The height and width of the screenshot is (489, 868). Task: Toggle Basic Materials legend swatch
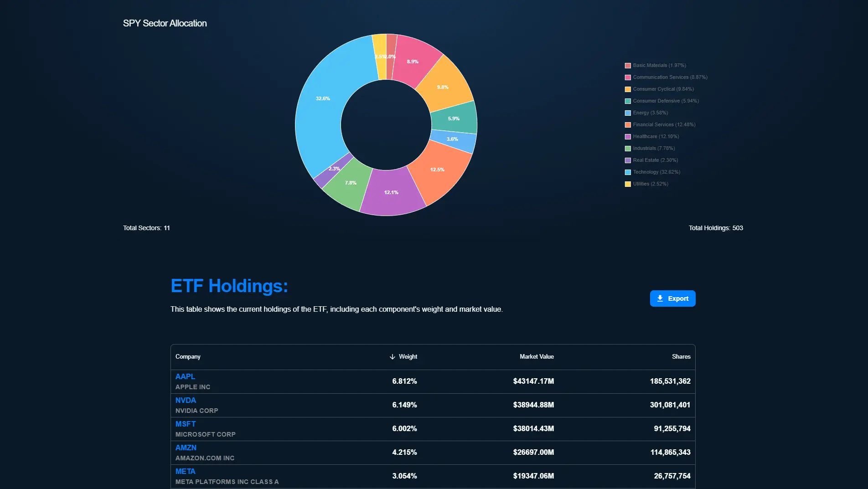[628, 66]
